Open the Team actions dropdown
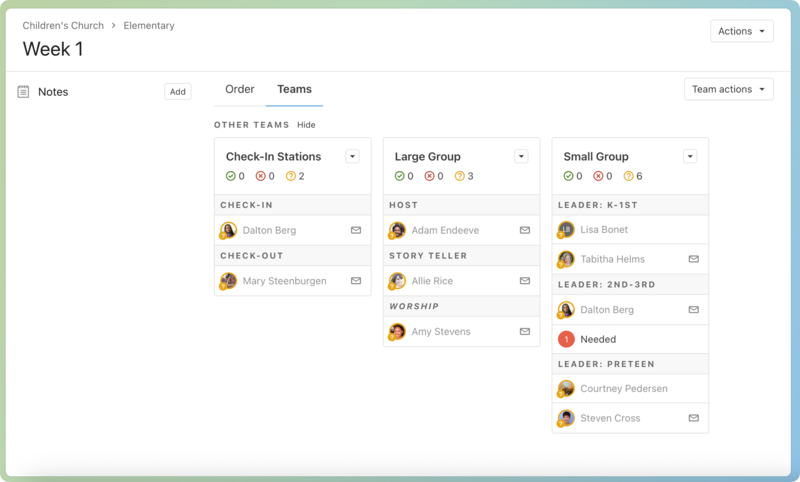Image resolution: width=800 pixels, height=482 pixels. click(x=729, y=90)
